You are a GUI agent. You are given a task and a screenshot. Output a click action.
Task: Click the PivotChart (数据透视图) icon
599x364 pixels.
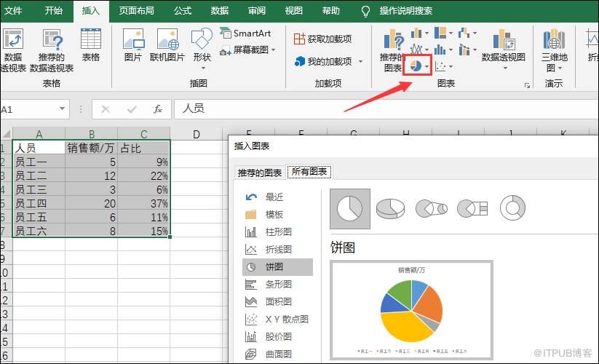pos(503,47)
